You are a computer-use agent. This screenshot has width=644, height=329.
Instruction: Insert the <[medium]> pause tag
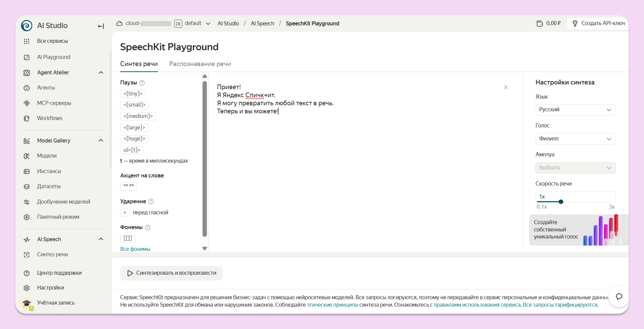pos(138,116)
